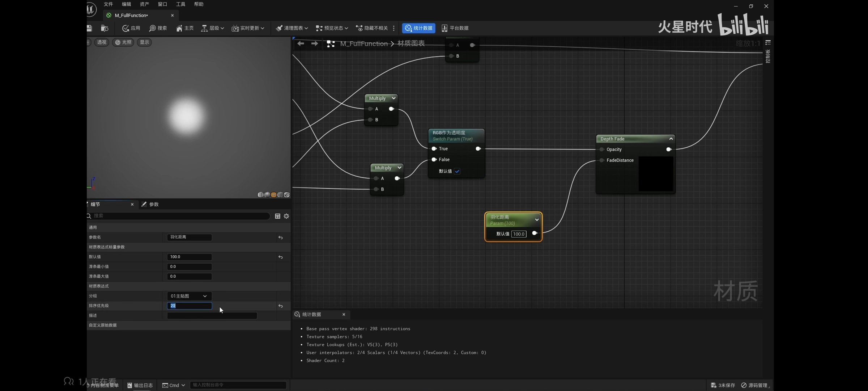Open the group (分组) dropdown 01主贴图
Viewport: 868px width, 391px height.
click(189, 296)
